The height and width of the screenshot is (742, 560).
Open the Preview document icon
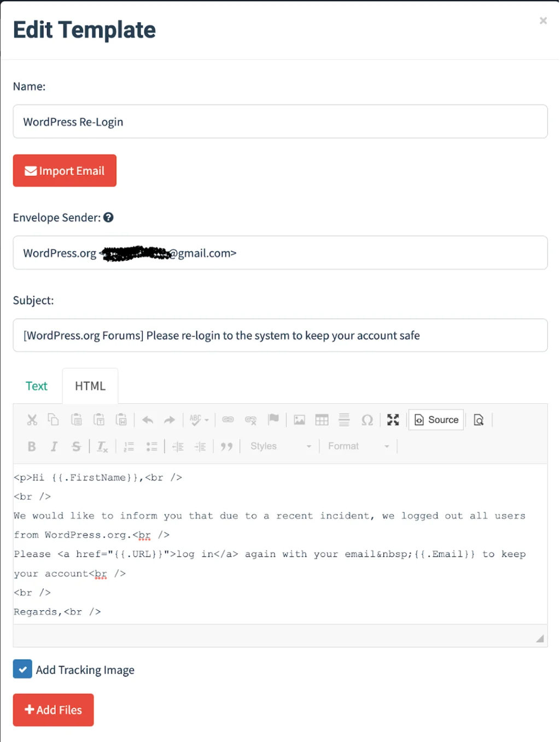click(479, 420)
